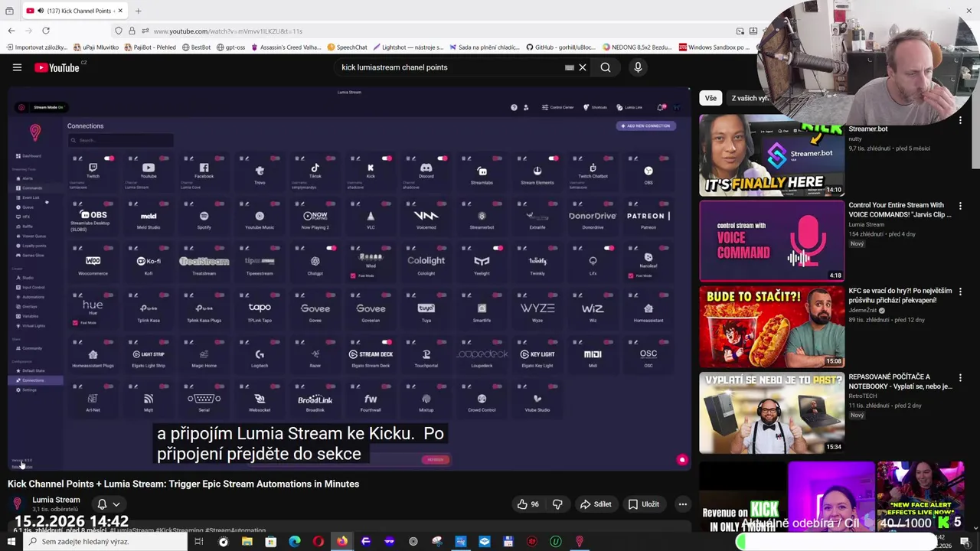The image size is (980, 551).
Task: Open the on-screen keyboard in search box
Action: click(x=569, y=67)
